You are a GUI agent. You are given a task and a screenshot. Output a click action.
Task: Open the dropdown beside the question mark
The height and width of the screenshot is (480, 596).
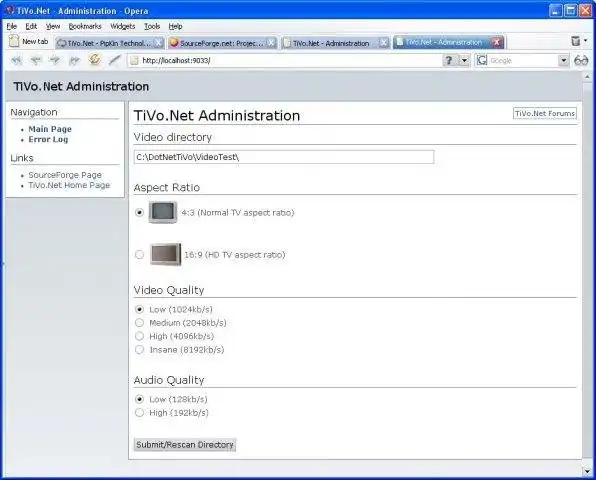464,60
